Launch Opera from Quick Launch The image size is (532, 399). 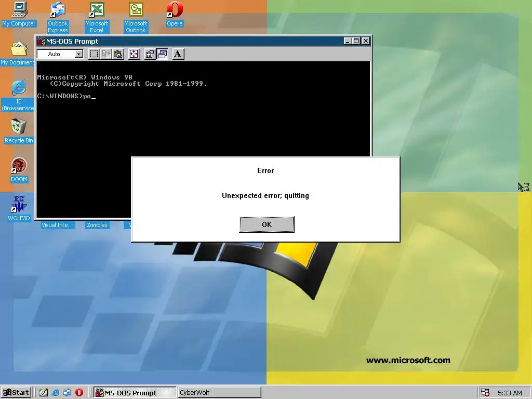coord(79,393)
